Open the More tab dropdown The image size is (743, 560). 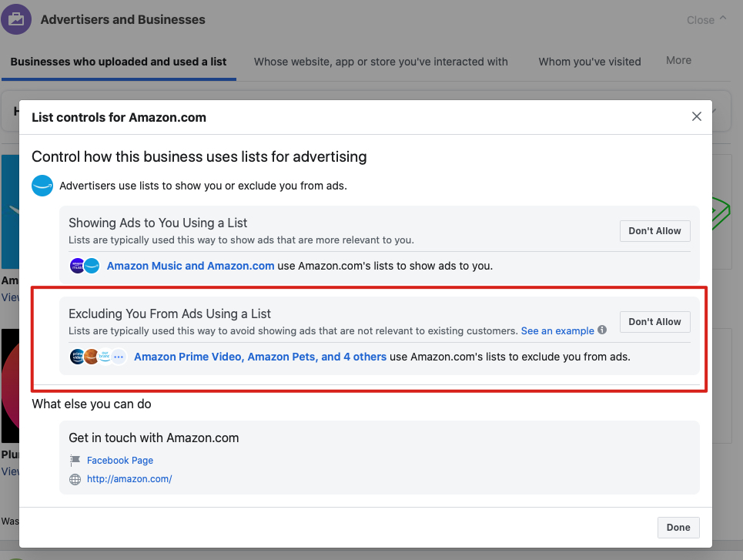coord(678,60)
